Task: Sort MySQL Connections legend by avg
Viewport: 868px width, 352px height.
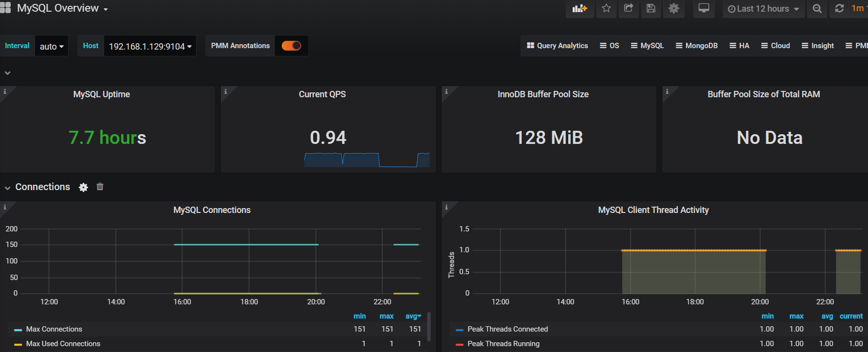Action: point(413,316)
